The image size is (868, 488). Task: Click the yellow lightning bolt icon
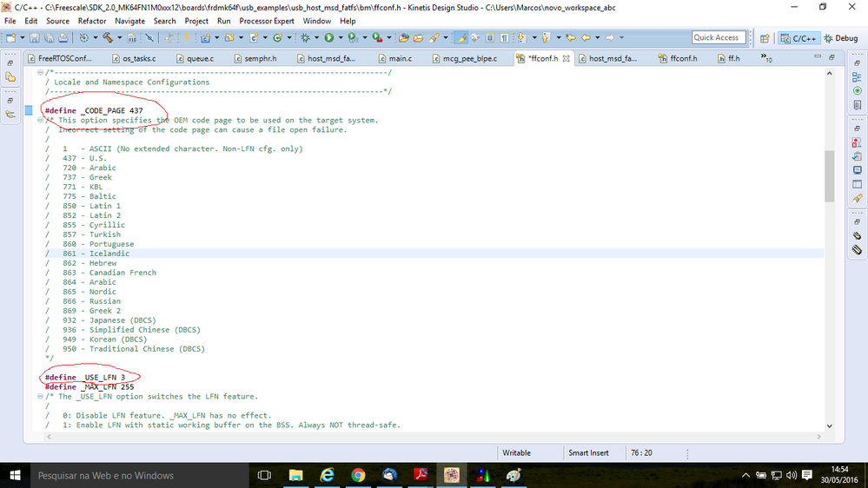tap(187, 37)
